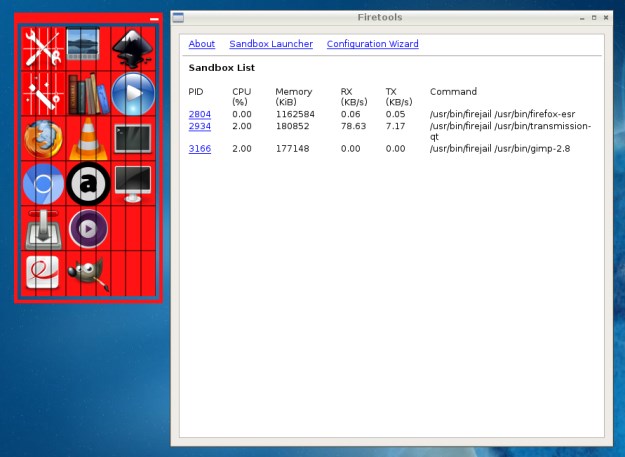The image size is (625, 457).
Task: Click the black circled 'a' icon
Action: tap(88, 184)
